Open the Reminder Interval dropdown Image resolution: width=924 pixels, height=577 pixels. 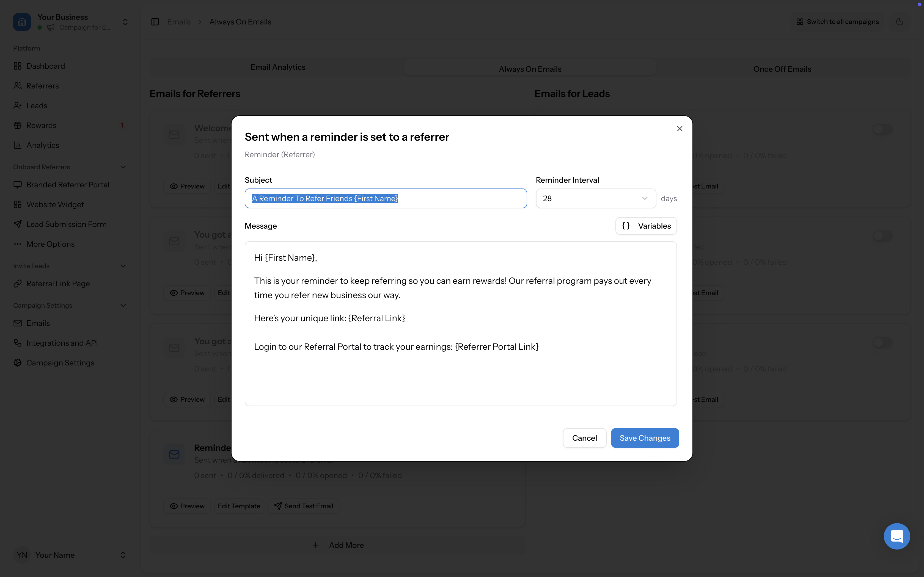coord(596,198)
